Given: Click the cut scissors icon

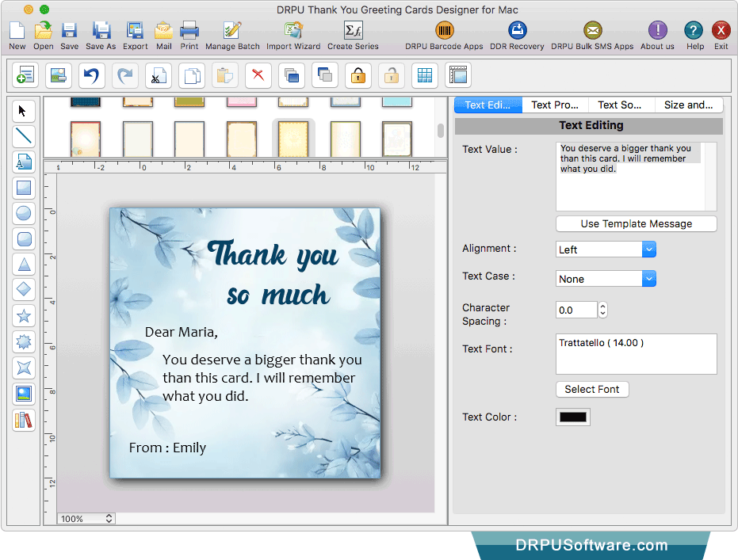Looking at the screenshot, I should coord(159,75).
